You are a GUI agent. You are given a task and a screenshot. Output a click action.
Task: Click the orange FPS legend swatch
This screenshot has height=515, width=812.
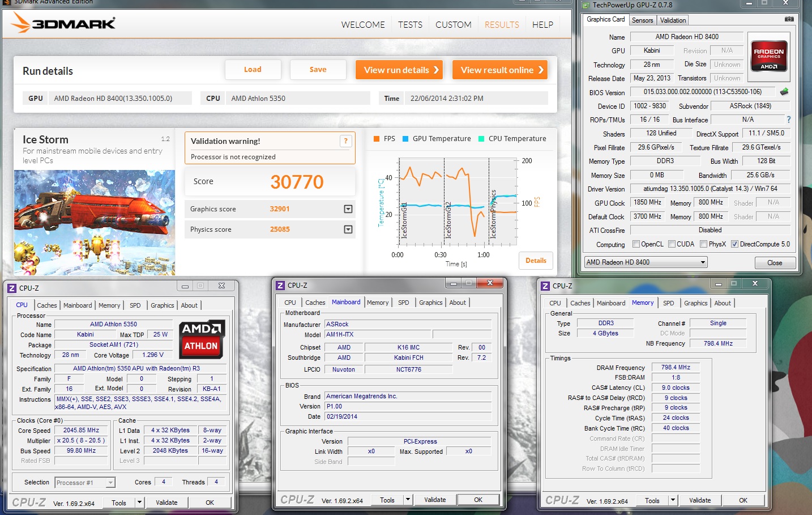(377, 139)
